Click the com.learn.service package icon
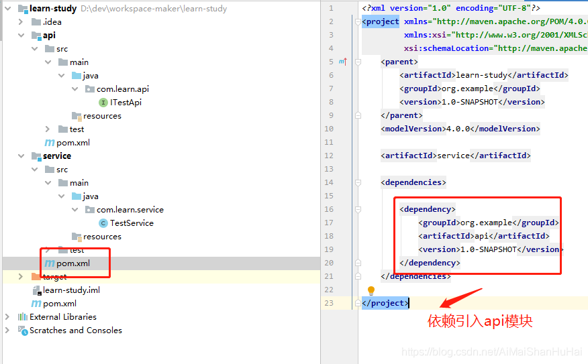588x364 pixels. (90, 209)
